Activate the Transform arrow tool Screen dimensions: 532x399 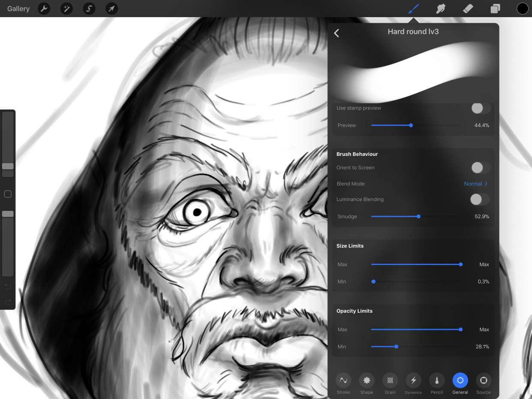coord(112,9)
